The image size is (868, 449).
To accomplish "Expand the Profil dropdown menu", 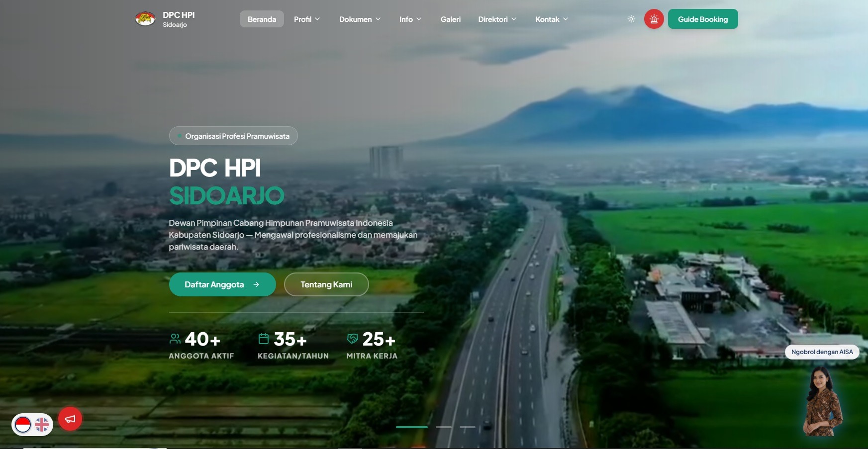I will [307, 19].
